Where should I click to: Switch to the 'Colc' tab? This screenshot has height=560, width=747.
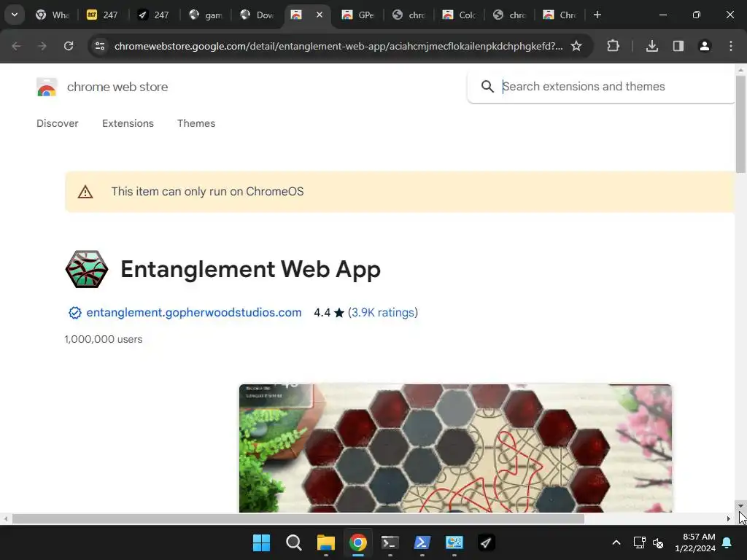[460, 15]
